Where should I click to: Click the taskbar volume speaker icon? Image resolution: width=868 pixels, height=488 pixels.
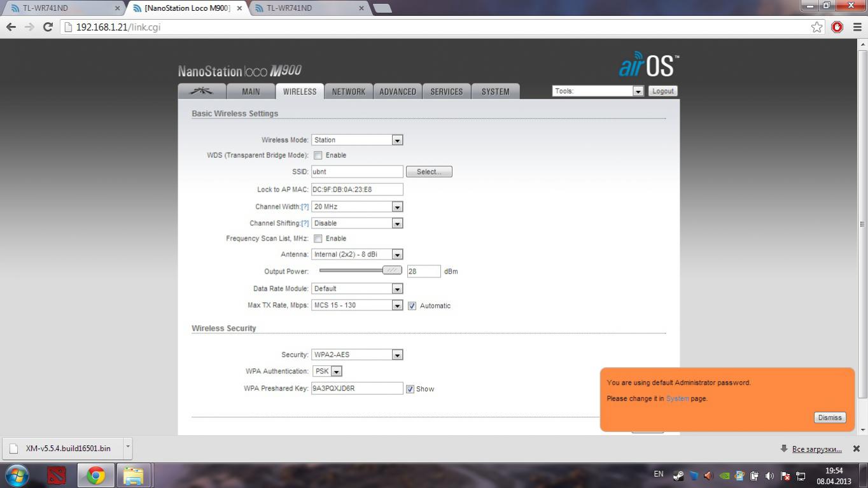pyautogui.click(x=769, y=475)
